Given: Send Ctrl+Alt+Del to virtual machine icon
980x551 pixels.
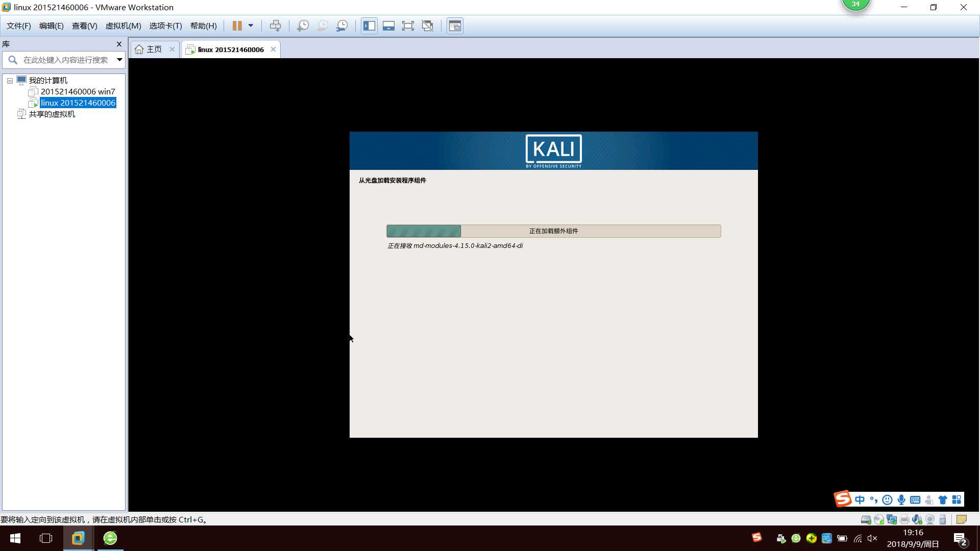Looking at the screenshot, I should [275, 26].
